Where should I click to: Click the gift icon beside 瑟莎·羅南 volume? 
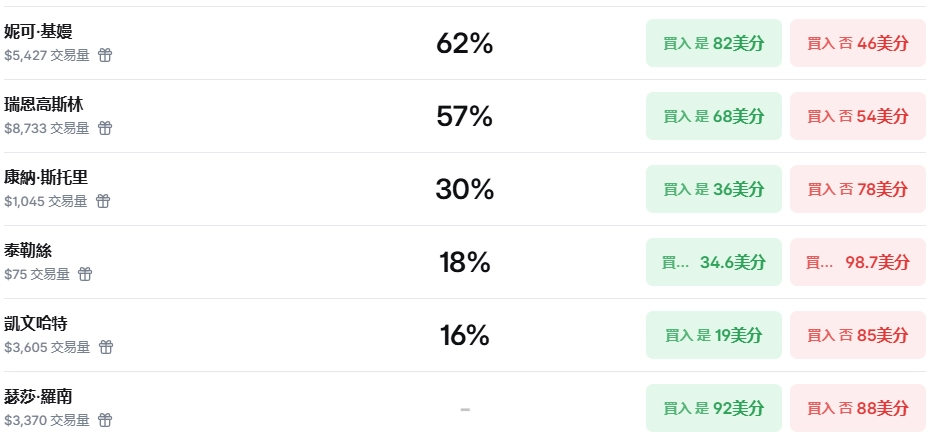pyautogui.click(x=105, y=420)
